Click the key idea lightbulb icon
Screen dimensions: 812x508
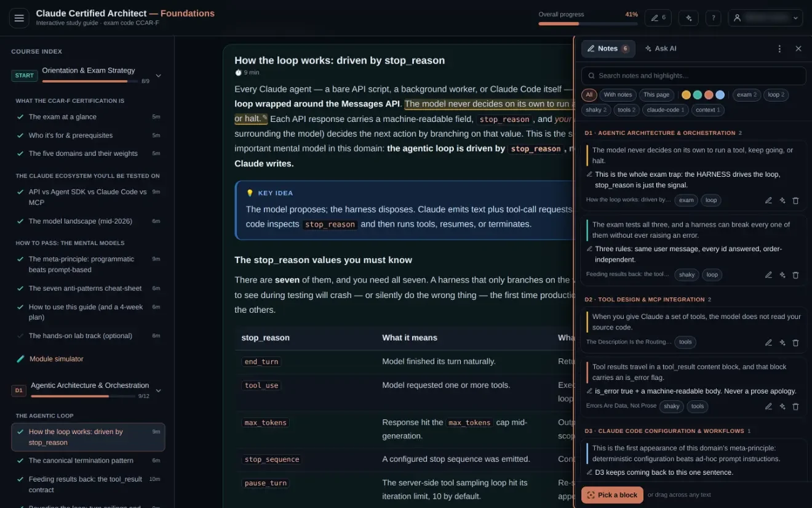(x=250, y=193)
